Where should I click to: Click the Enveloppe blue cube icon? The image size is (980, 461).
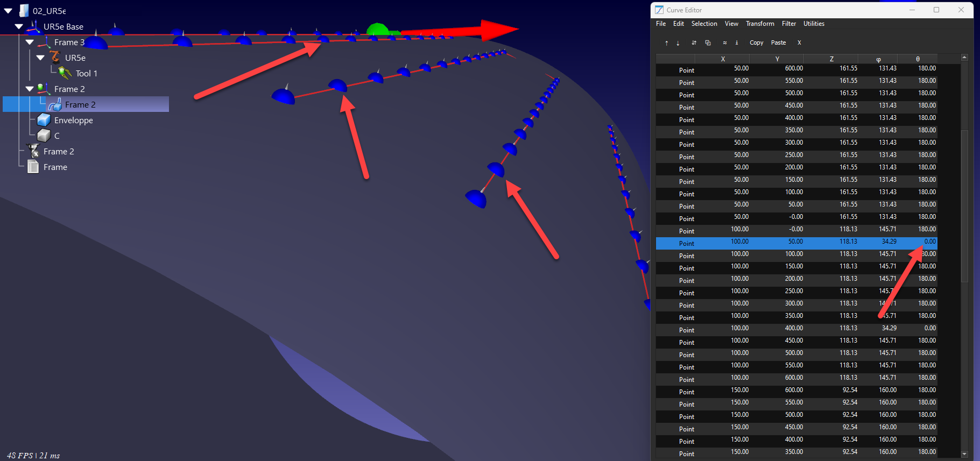pos(44,120)
